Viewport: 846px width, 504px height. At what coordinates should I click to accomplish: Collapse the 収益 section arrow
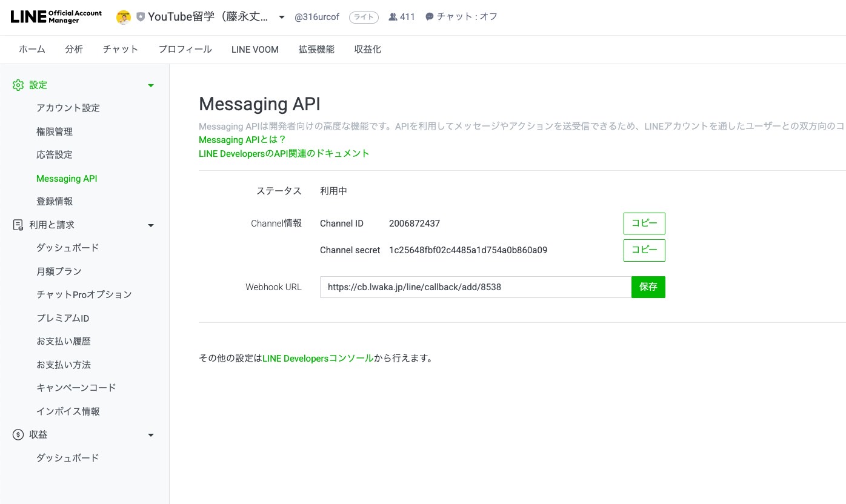(151, 435)
